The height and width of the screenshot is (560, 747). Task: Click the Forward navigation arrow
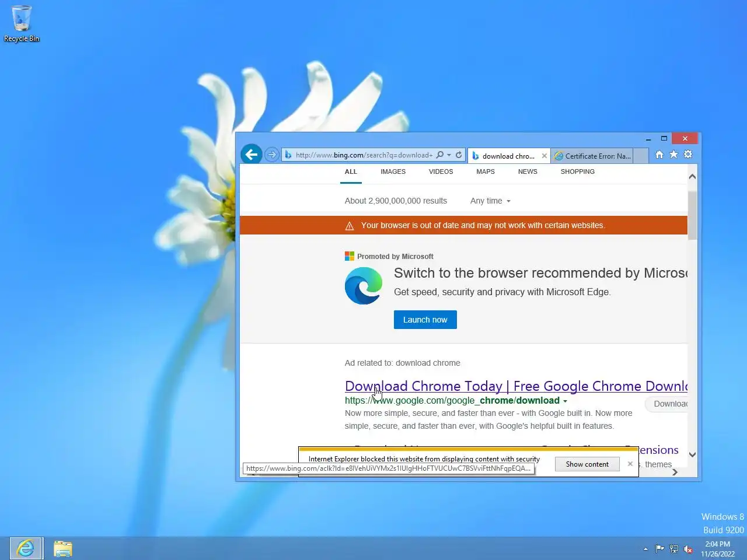(x=272, y=155)
